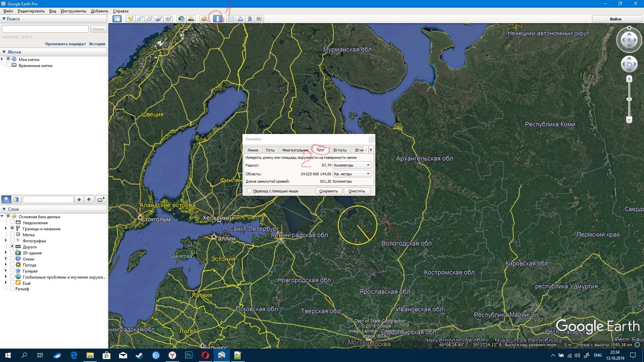Click the Record a Tour camera icon
Viewport: 644px width, 362px height.
pos(168,19)
